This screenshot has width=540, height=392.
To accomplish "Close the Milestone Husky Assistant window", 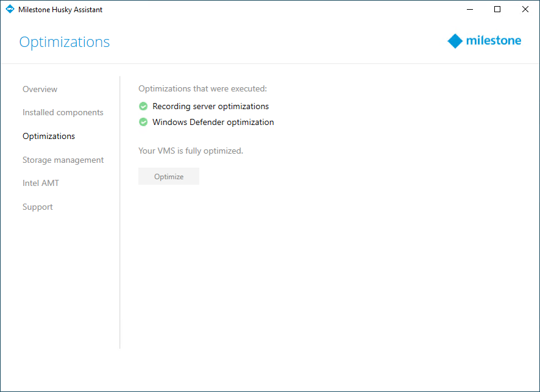I will pyautogui.click(x=525, y=9).
